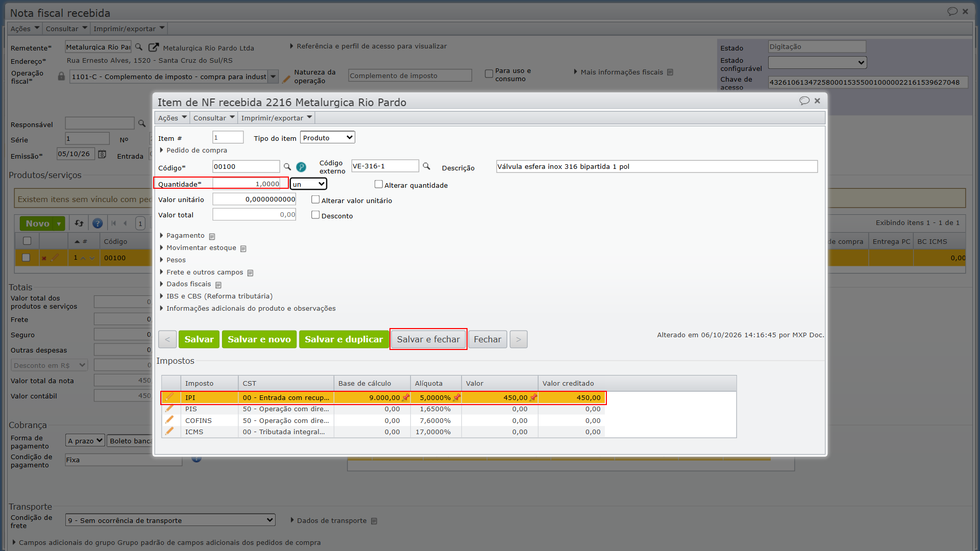Expand IBS e CBS (Reforma tributária)
980x551 pixels.
(x=216, y=296)
